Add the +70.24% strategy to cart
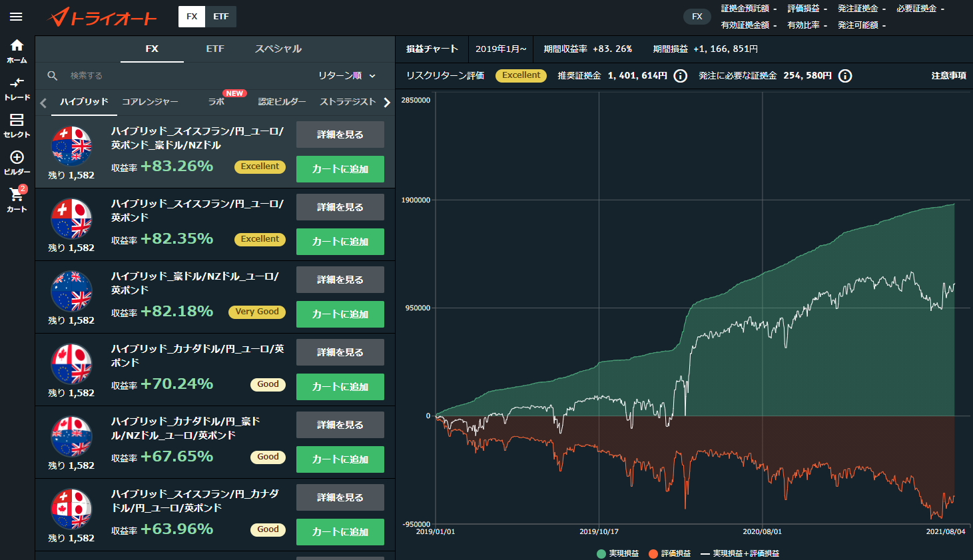The width and height of the screenshot is (973, 560). click(340, 387)
